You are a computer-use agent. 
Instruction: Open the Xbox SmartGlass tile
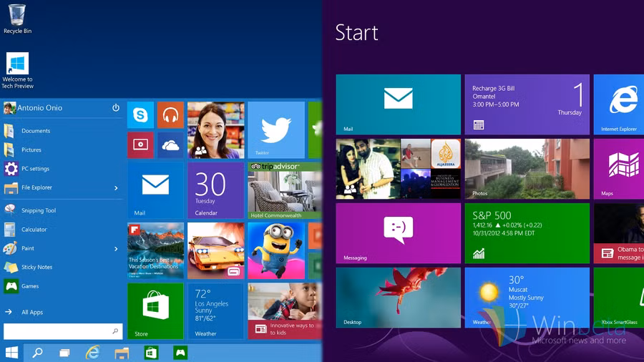pyautogui.click(x=619, y=298)
